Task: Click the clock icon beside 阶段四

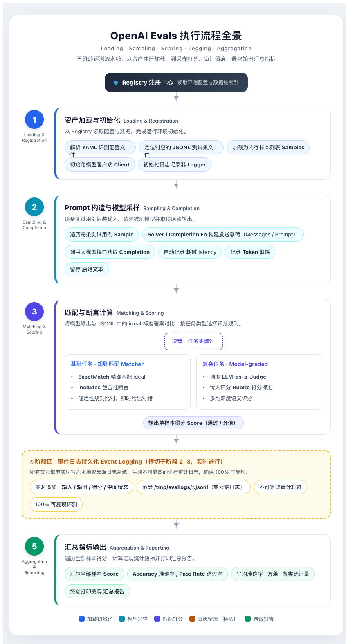Action: (x=32, y=462)
